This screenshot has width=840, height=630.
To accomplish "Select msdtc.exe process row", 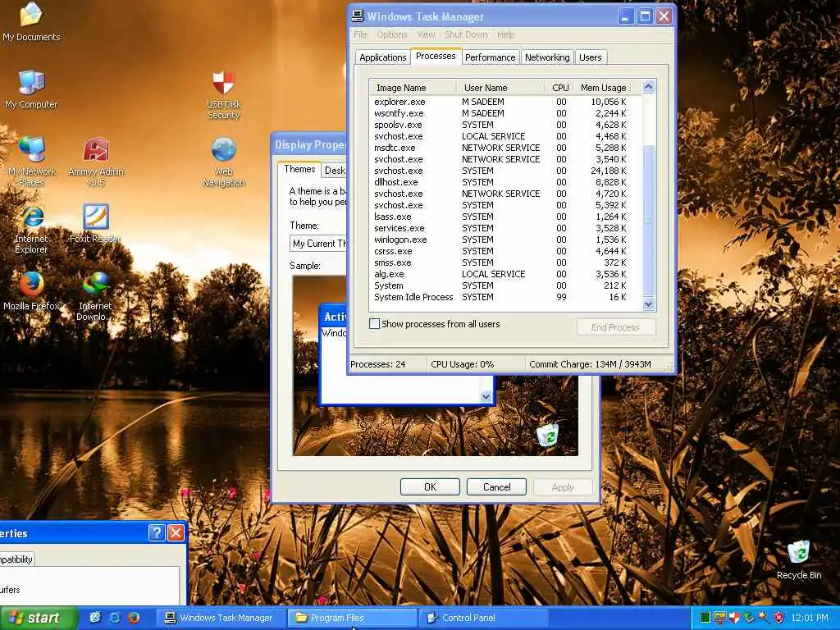I will 500,148.
